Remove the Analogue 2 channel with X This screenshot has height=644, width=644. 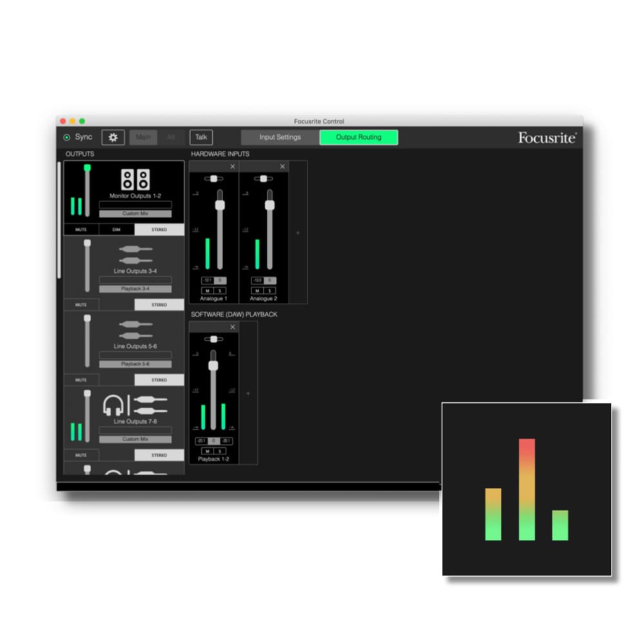[282, 166]
